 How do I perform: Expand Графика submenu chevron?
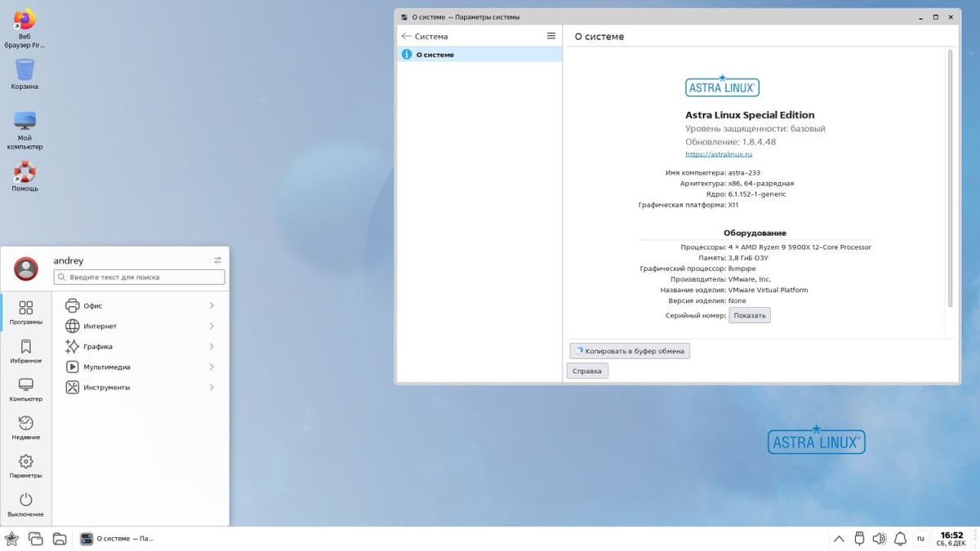pos(212,346)
